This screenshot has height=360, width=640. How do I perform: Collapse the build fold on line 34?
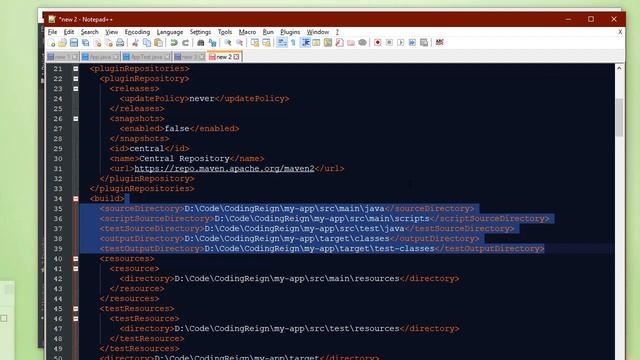click(76, 199)
